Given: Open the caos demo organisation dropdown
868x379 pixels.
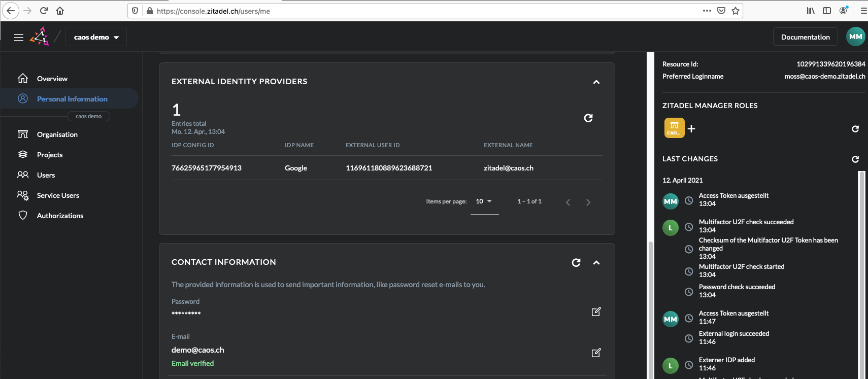Looking at the screenshot, I should [96, 37].
